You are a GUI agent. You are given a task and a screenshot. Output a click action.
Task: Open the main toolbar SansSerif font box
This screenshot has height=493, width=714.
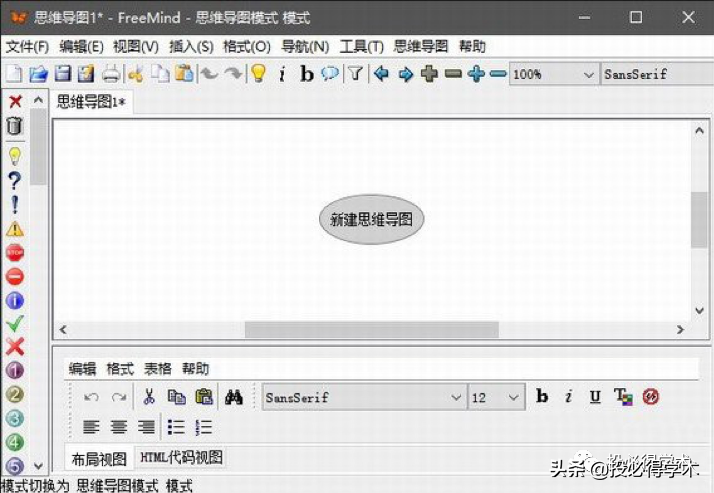point(657,74)
